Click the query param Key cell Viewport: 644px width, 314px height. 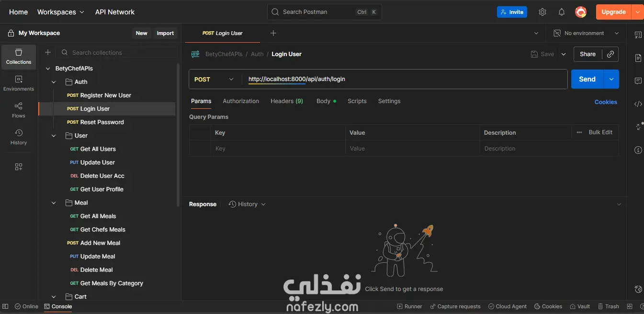[278, 149]
